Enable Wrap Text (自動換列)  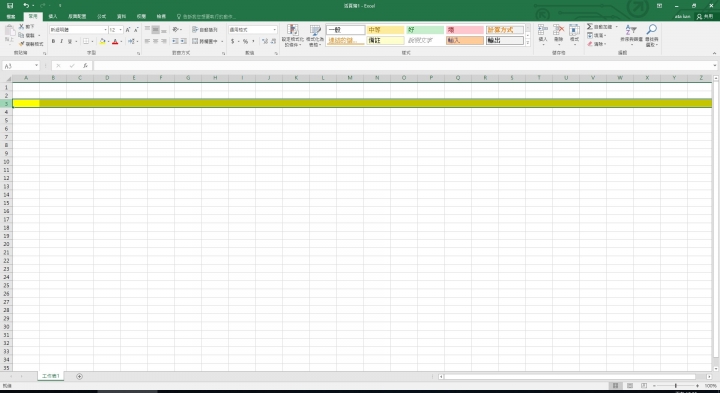[205, 29]
